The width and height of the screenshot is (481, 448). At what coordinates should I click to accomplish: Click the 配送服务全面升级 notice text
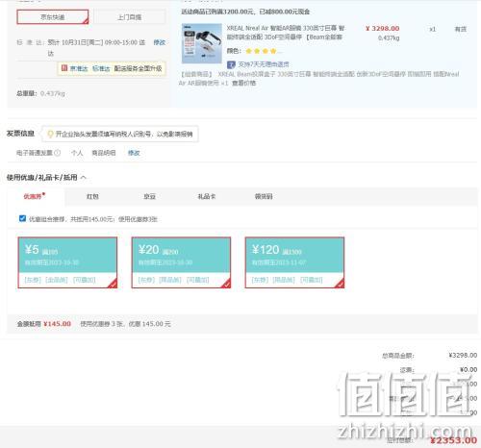pyautogui.click(x=138, y=68)
